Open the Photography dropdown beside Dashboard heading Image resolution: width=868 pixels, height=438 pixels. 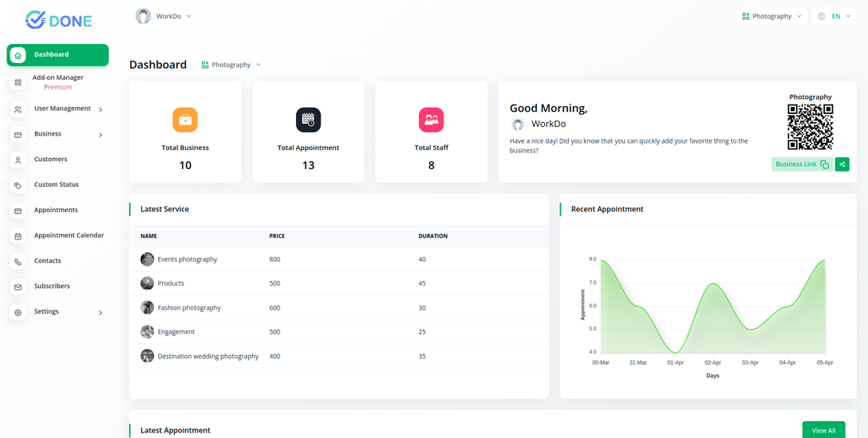point(231,65)
